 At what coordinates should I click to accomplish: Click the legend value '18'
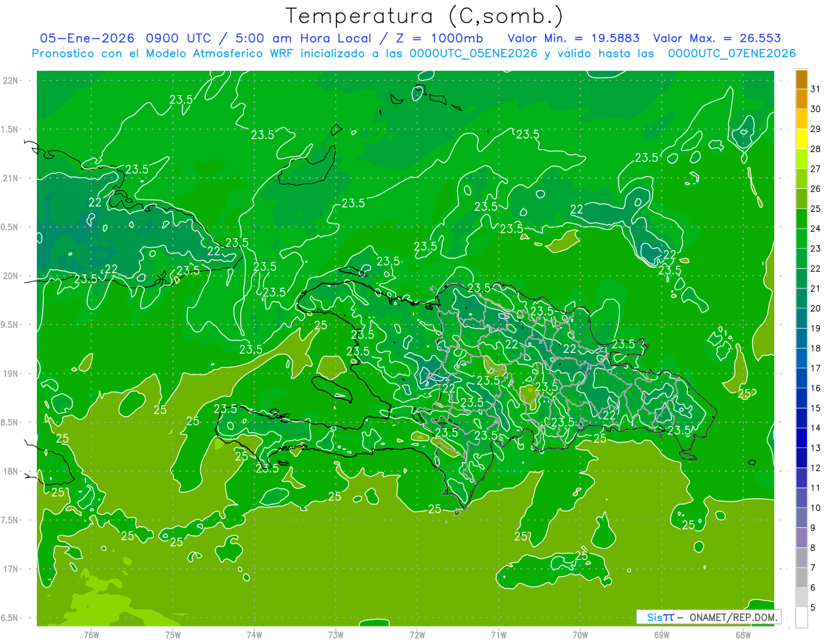pos(816,348)
